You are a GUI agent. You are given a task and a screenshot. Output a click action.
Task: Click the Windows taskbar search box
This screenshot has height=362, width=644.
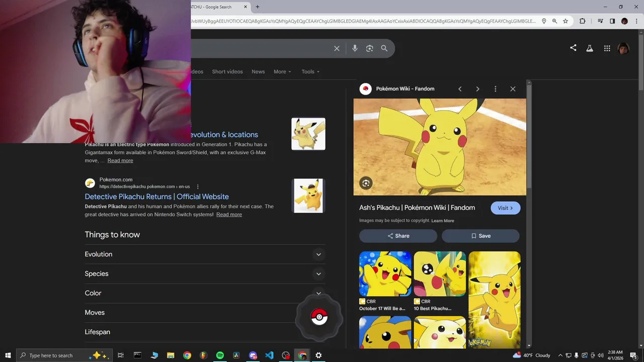pyautogui.click(x=64, y=355)
